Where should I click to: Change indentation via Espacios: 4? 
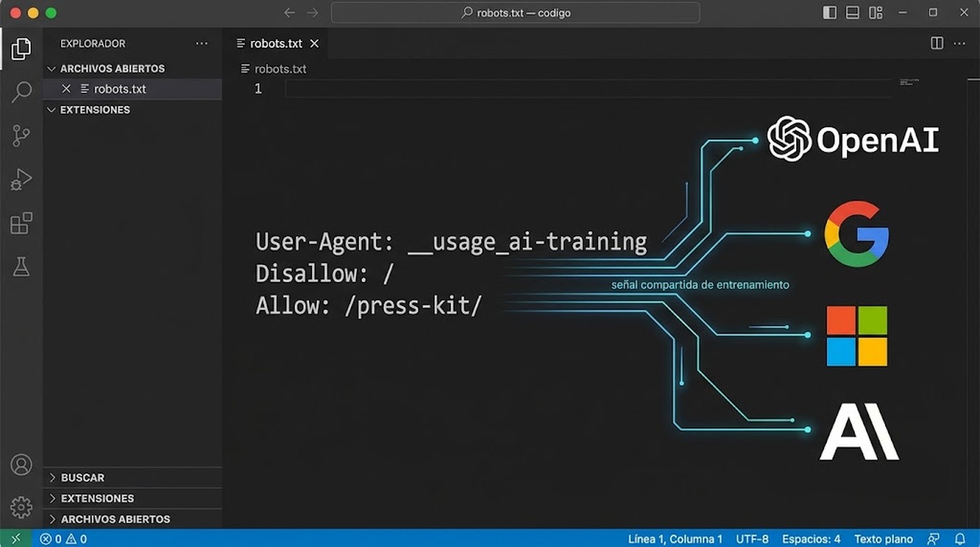click(x=811, y=539)
